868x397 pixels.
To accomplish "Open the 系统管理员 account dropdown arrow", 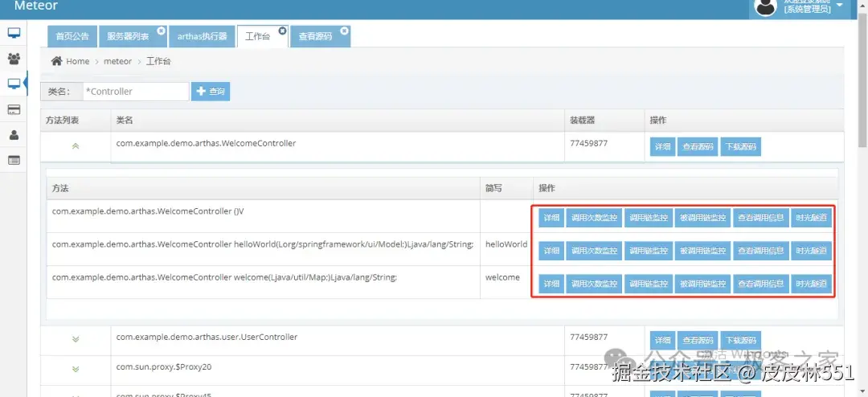I will [x=840, y=6].
